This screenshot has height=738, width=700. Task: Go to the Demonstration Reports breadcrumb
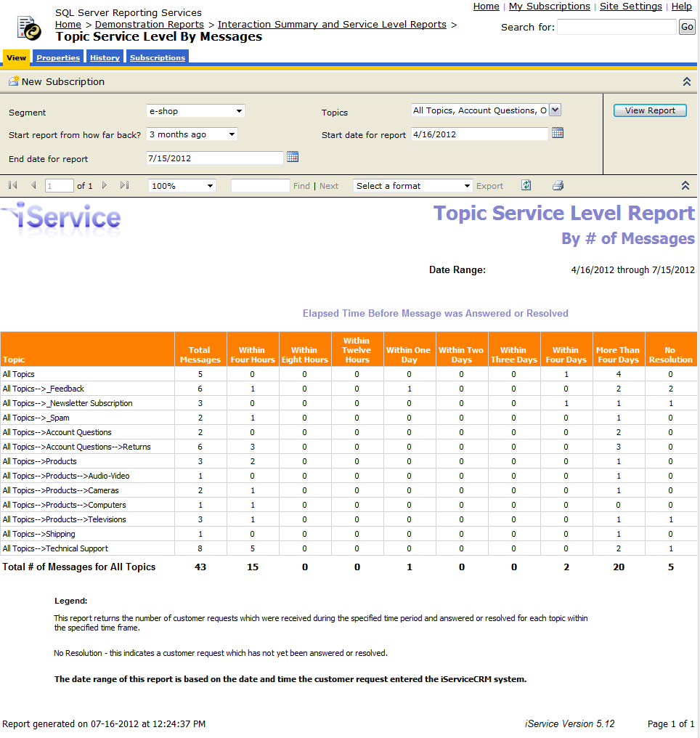[x=150, y=25]
